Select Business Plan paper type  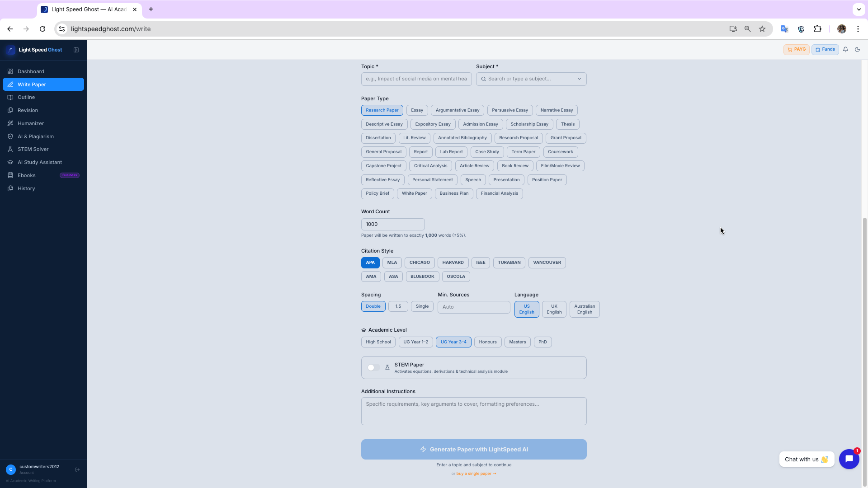tap(454, 193)
